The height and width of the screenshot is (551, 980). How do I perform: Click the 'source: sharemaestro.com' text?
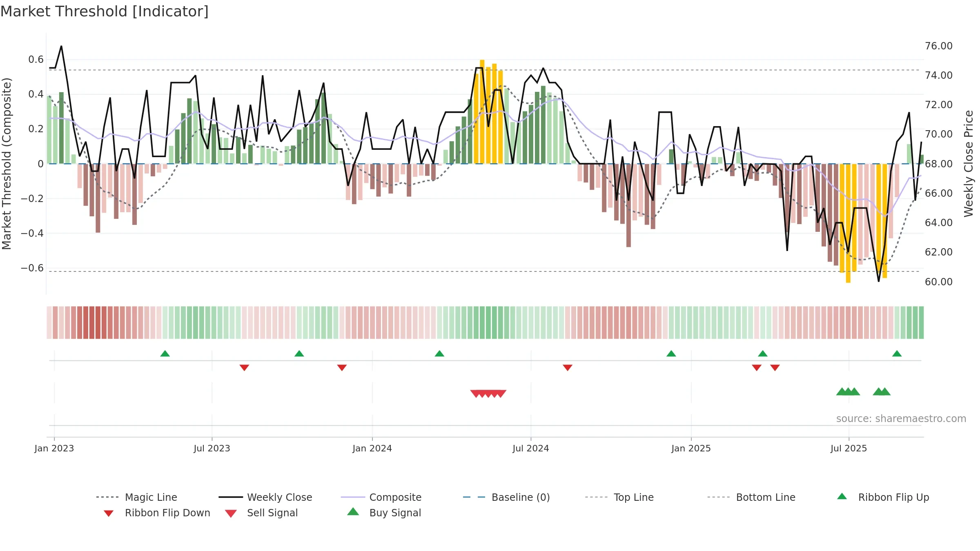(901, 419)
